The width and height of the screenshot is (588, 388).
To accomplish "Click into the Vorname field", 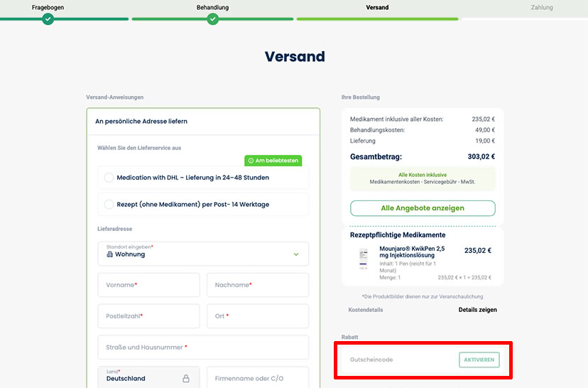I will 149,285.
